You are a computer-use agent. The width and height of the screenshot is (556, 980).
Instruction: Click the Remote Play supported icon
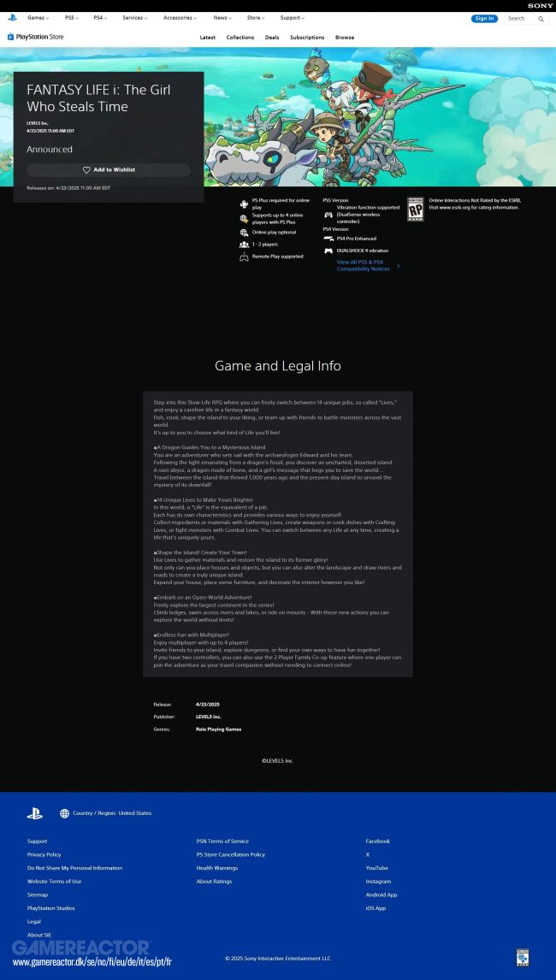(244, 257)
